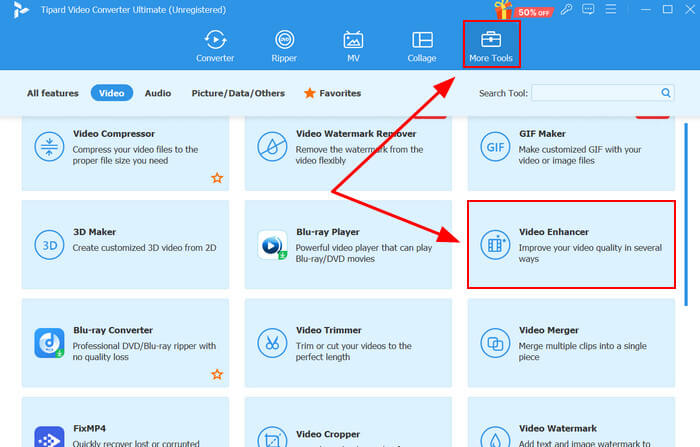The height and width of the screenshot is (447, 700).
Task: Open the hamburger menu icon
Action: (x=611, y=9)
